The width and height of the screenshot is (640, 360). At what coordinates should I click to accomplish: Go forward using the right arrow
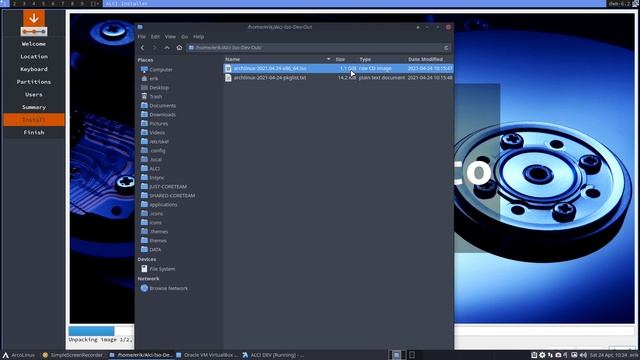click(154, 48)
